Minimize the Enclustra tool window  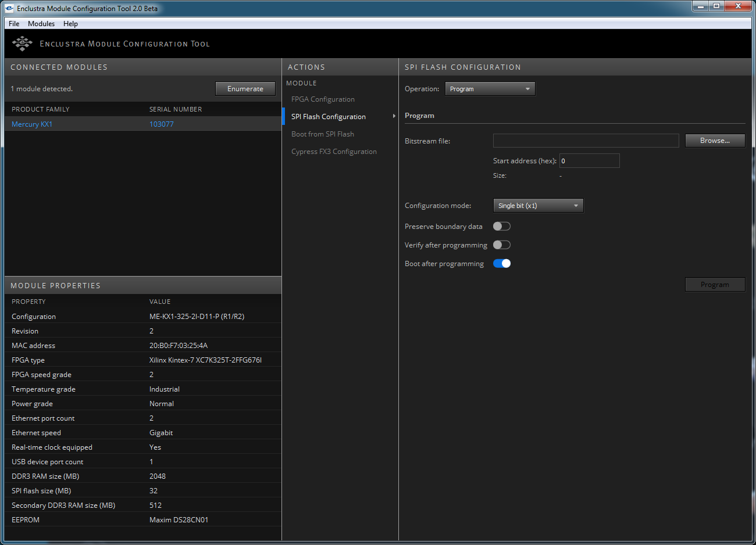(x=700, y=6)
